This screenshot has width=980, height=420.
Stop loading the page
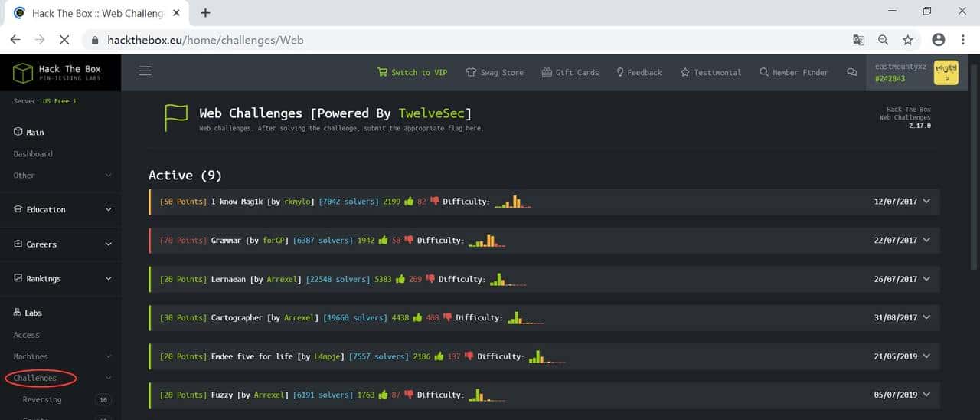pos(64,40)
